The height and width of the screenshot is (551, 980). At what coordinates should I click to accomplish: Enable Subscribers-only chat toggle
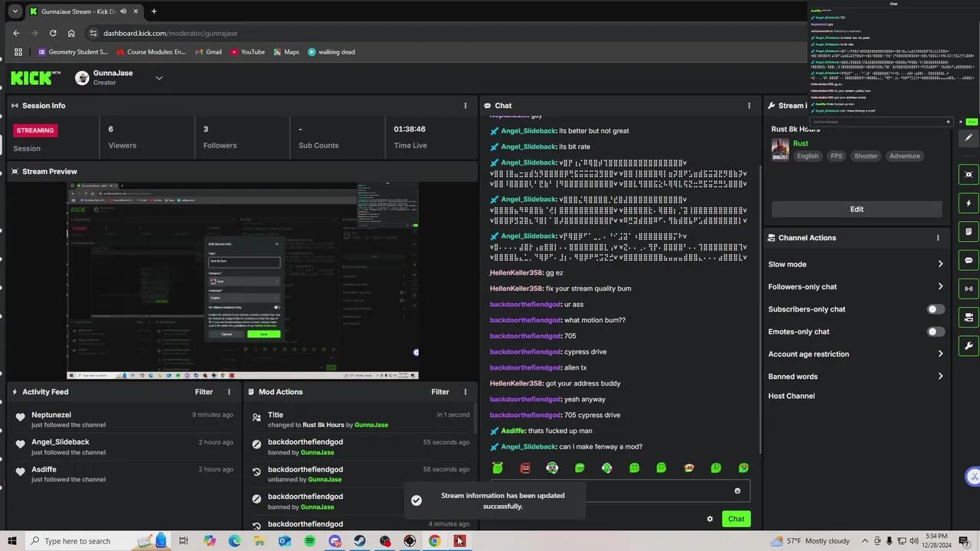coord(935,309)
